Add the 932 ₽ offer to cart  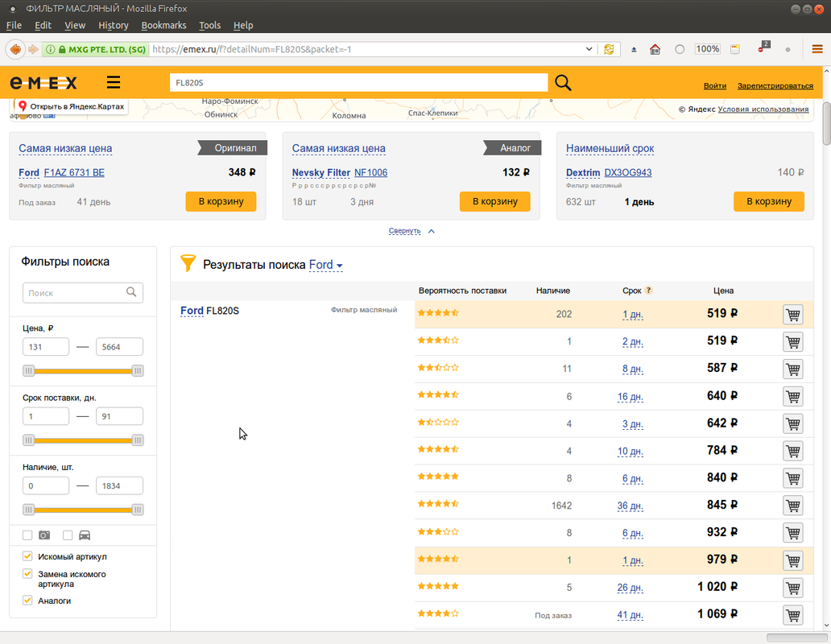coord(793,533)
